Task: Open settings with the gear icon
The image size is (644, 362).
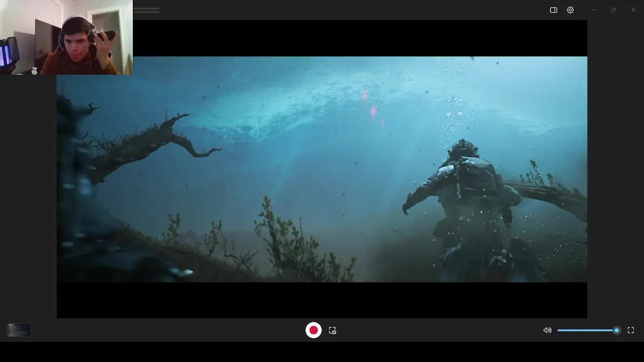Action: [x=570, y=10]
